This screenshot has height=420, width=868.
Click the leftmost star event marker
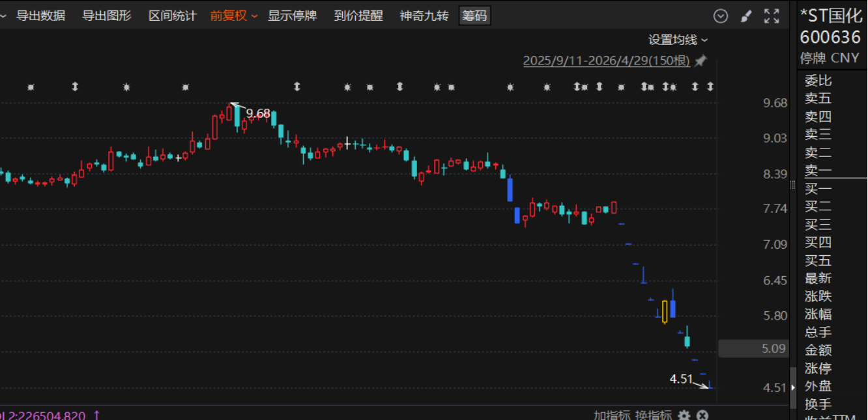point(31,87)
